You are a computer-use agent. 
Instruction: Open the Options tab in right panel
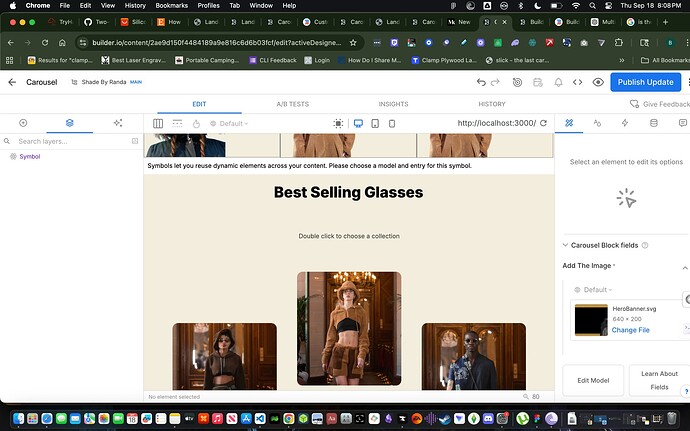[x=569, y=123]
